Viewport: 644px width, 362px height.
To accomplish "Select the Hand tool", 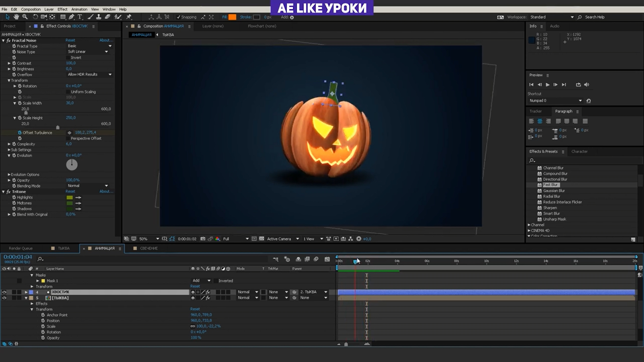I will 16,17.
